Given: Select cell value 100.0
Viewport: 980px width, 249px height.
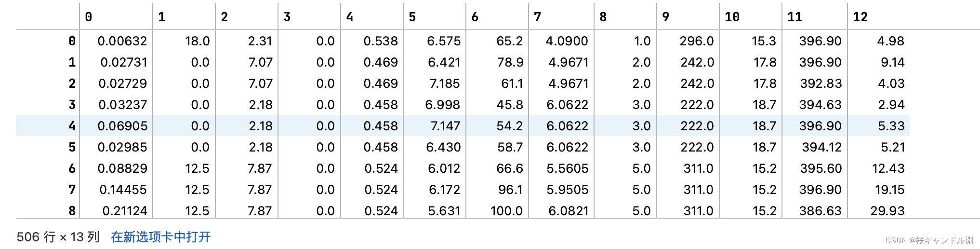Looking at the screenshot, I should (506, 211).
